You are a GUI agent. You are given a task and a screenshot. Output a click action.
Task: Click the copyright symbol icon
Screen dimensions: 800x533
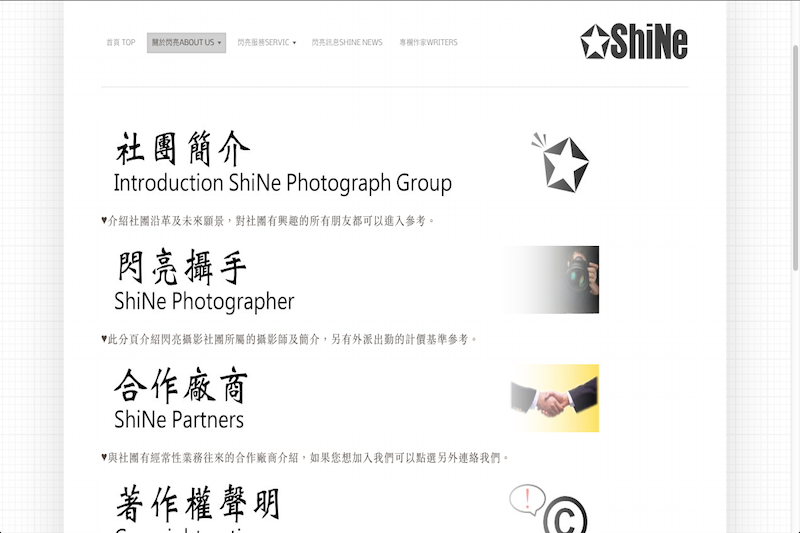coord(565,515)
